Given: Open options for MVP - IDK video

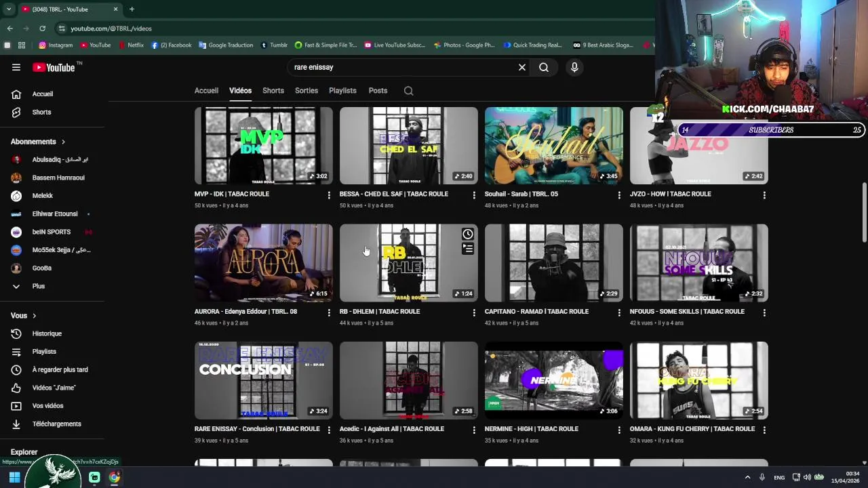Looking at the screenshot, I should coord(329,195).
